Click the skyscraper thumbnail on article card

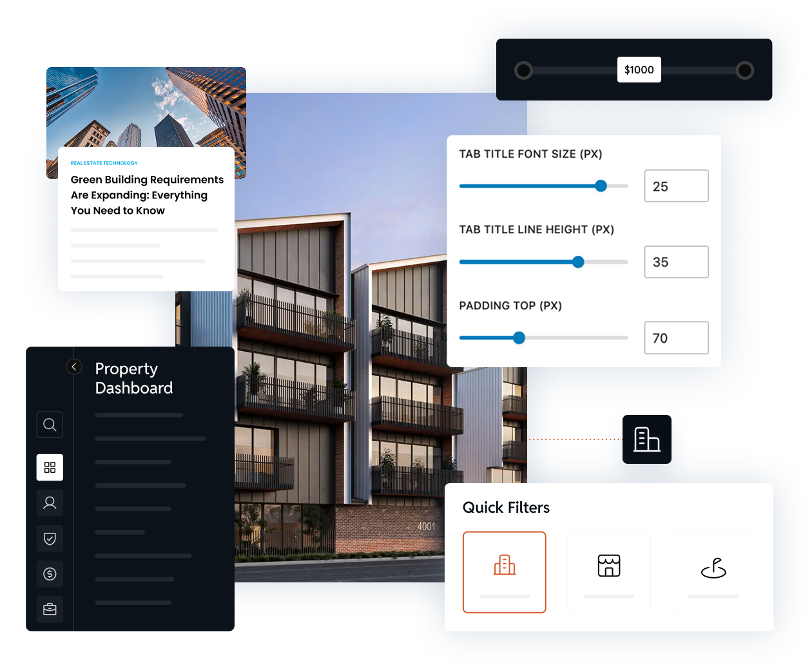(x=146, y=107)
